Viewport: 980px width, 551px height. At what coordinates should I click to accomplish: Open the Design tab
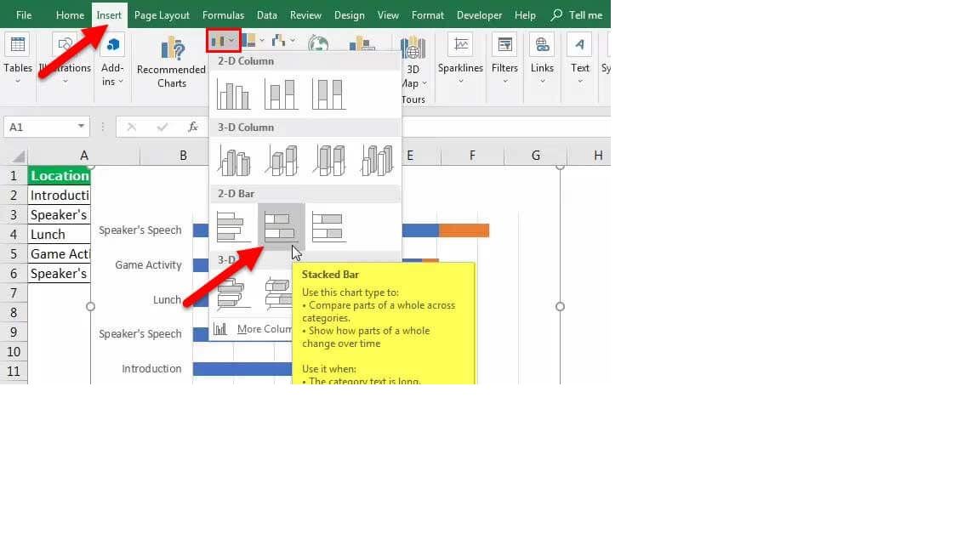coord(350,15)
